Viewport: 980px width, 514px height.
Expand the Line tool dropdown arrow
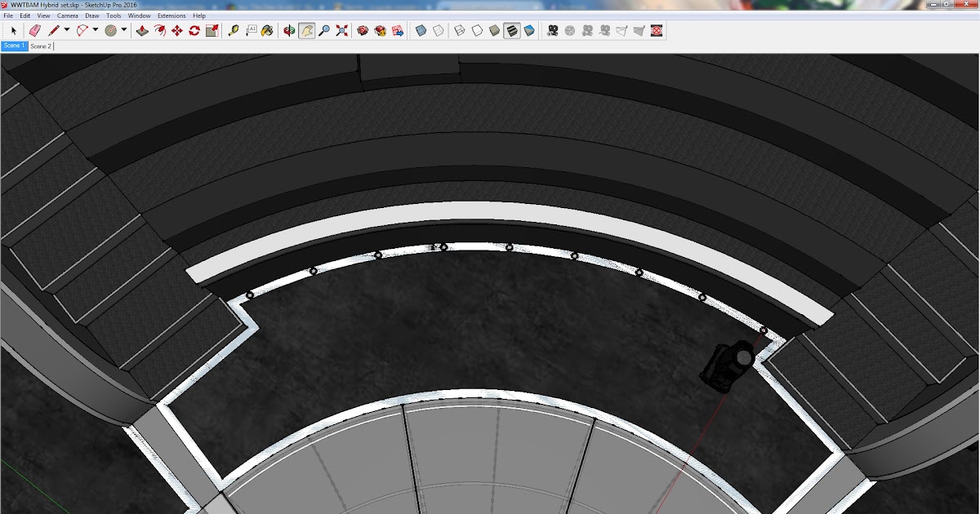tap(67, 29)
